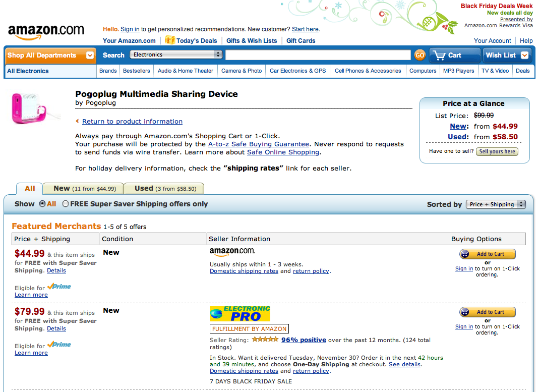The image size is (538, 392).
Task: Switch to the All offers tab
Action: [30, 189]
